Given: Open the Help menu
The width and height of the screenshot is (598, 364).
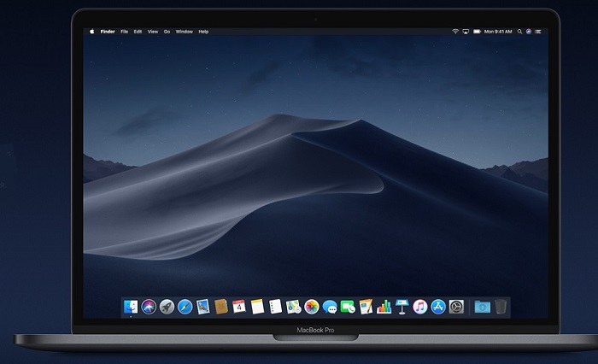Looking at the screenshot, I should pyautogui.click(x=203, y=32).
